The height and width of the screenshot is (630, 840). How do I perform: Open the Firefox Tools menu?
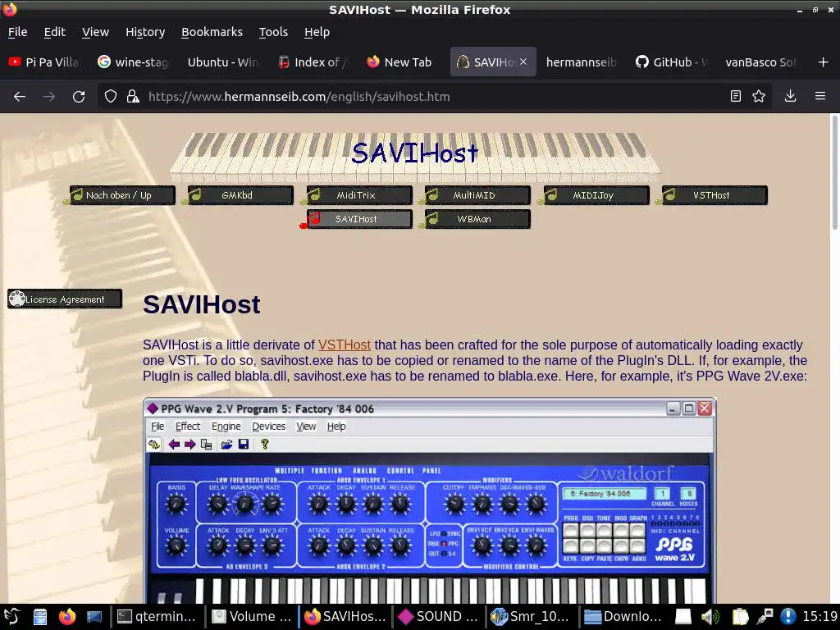point(273,32)
